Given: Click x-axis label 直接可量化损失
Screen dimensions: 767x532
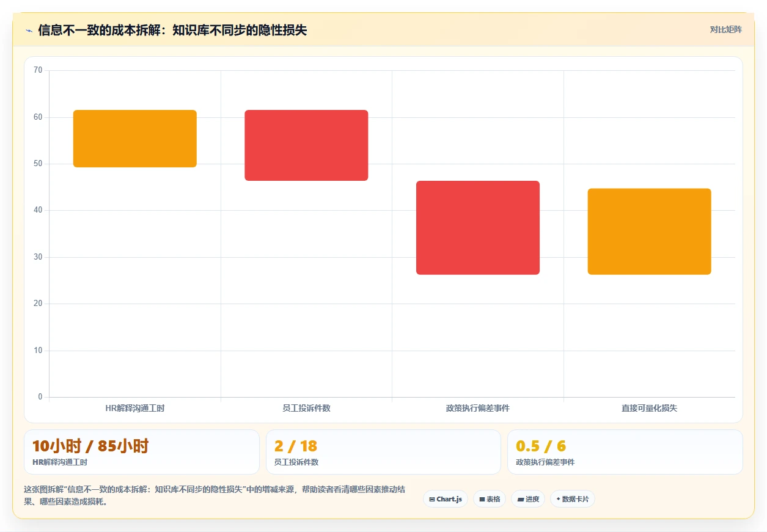Looking at the screenshot, I should pos(649,408).
